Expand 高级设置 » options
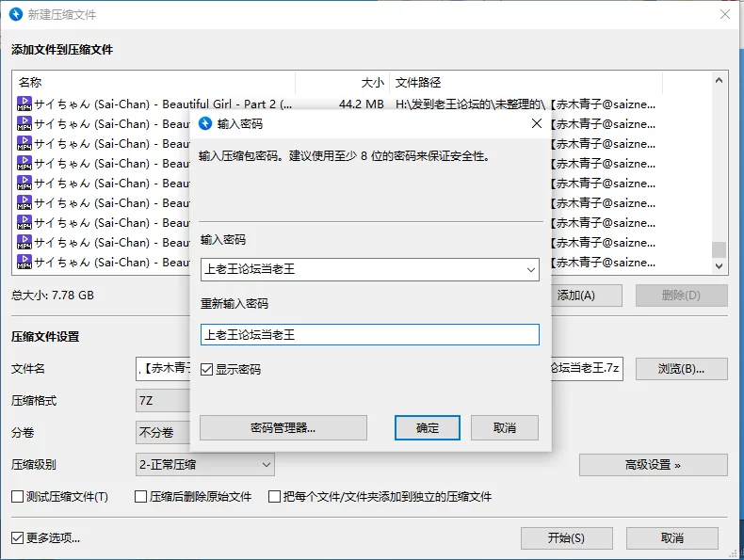The height and width of the screenshot is (560, 744). [653, 465]
